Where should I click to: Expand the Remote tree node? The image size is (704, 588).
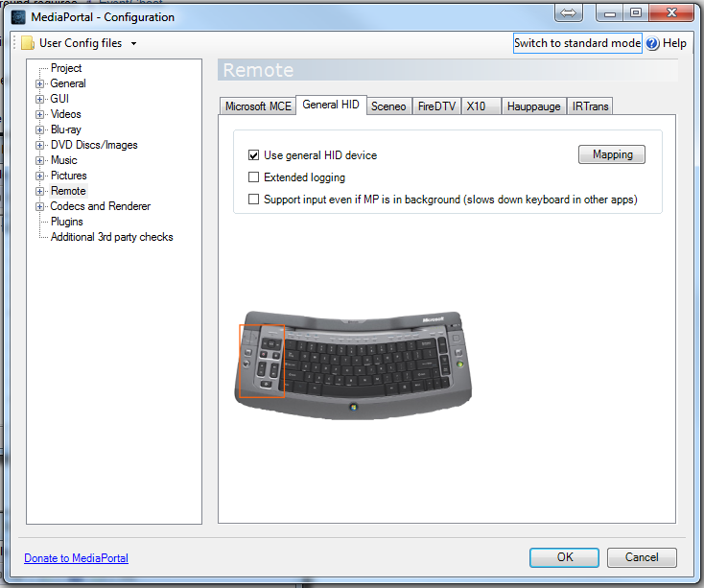(40, 191)
